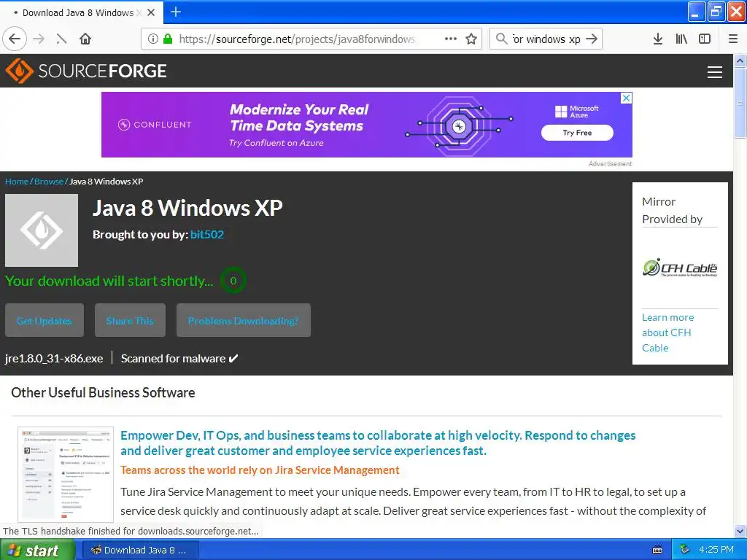Bookmark this page with the star
The height and width of the screenshot is (560, 747).
click(x=471, y=39)
